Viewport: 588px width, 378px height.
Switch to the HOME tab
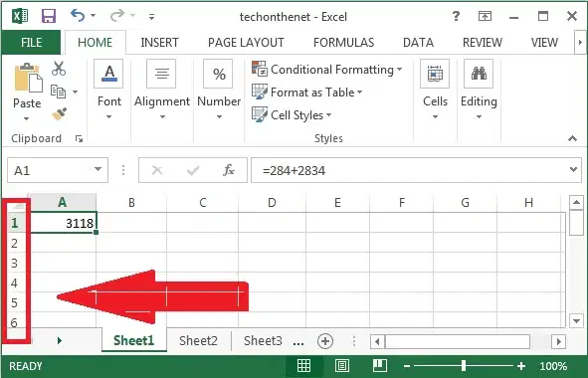(96, 43)
